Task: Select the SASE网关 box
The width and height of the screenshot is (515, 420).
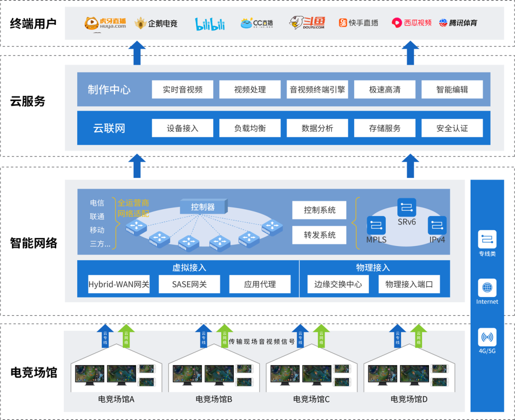Action: pos(189,284)
